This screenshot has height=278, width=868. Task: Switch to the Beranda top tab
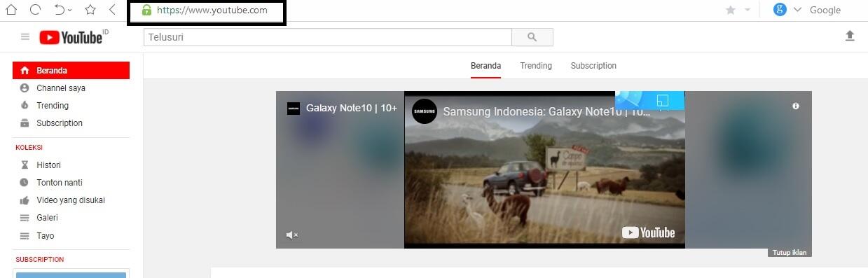[x=485, y=66]
